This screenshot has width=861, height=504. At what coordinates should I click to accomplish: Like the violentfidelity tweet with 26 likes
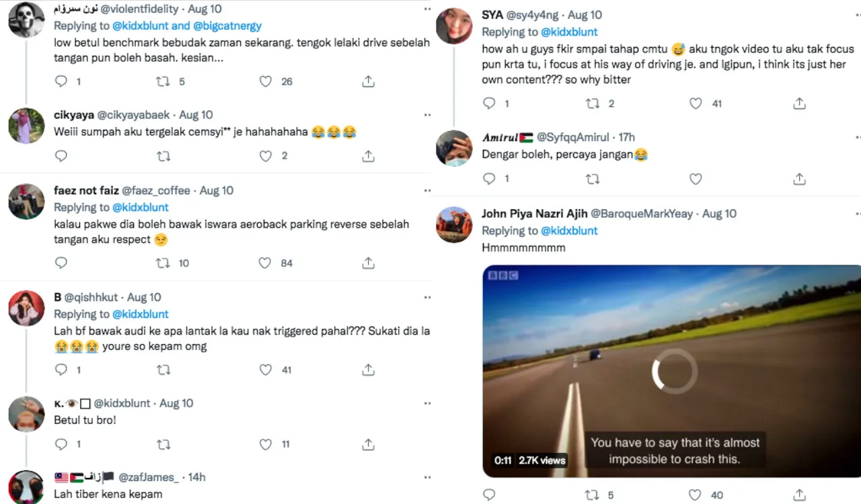click(266, 81)
